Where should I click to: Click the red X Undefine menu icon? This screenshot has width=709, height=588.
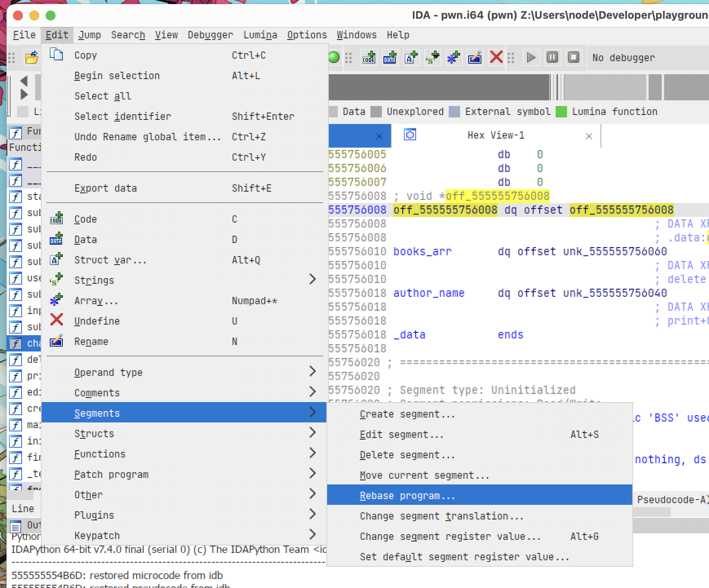(56, 320)
